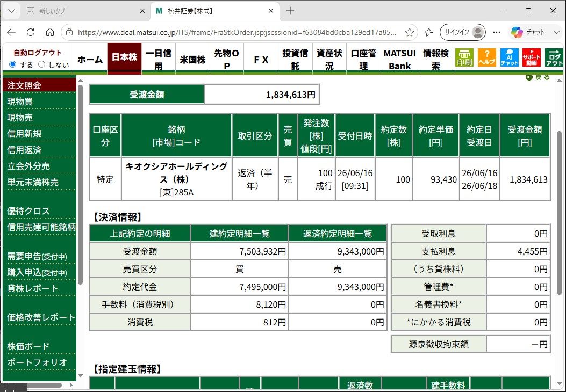The height and width of the screenshot is (392, 566).
Task: Open the MATSUI Bank menu tab
Action: pyautogui.click(x=399, y=59)
